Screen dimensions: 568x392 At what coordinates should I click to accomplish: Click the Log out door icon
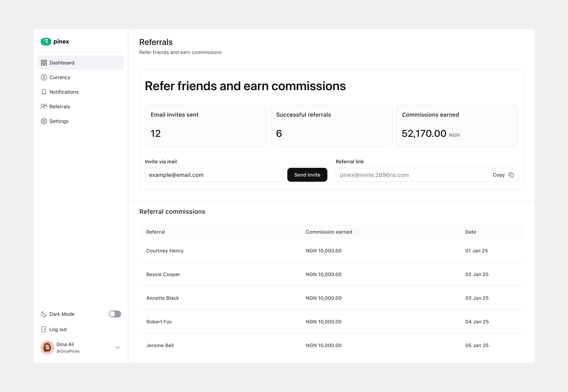point(44,329)
